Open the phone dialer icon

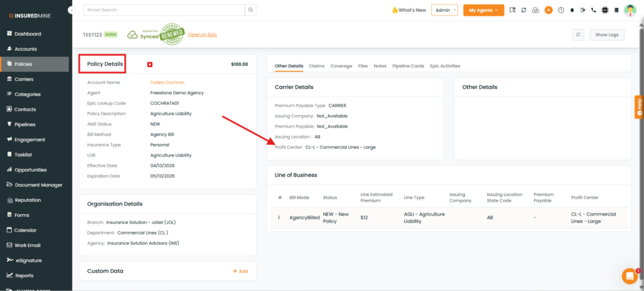(x=593, y=10)
